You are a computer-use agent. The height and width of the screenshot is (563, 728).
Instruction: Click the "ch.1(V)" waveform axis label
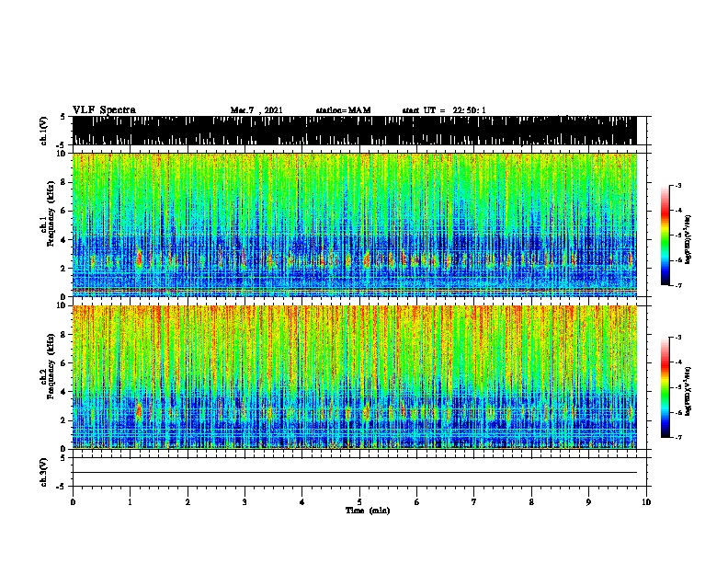[44, 131]
